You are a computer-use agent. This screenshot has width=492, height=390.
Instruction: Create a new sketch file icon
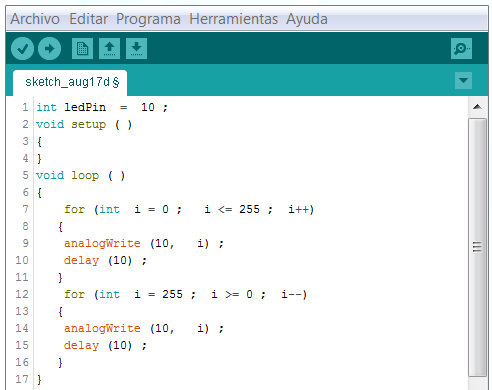click(82, 49)
